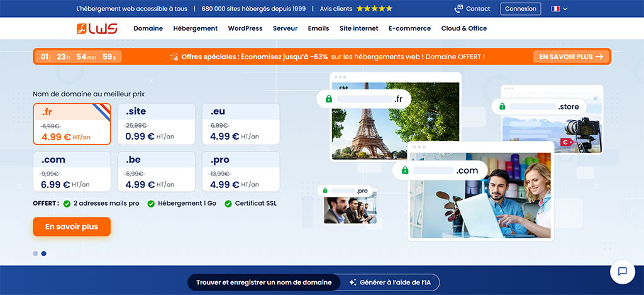644x295 pixels.
Task: Open the Site internet menu
Action: tap(359, 28)
